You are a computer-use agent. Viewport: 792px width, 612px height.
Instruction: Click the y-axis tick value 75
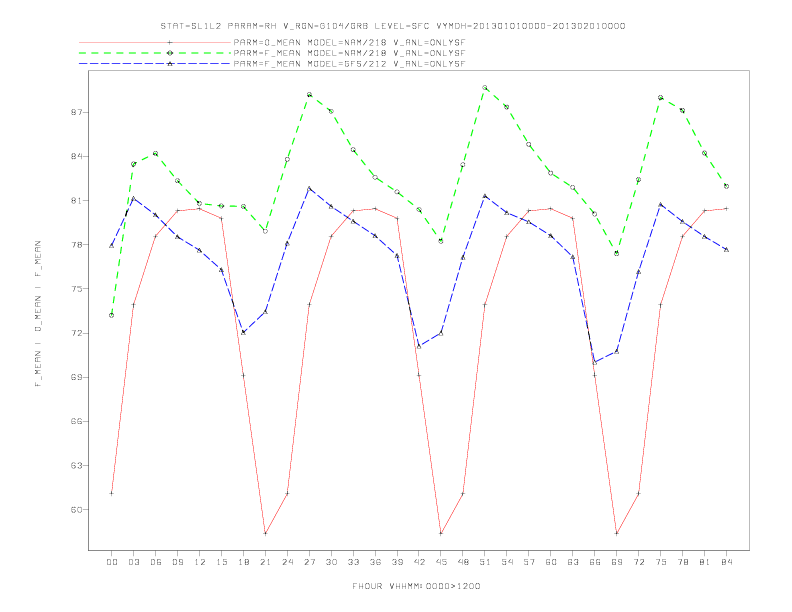(x=76, y=289)
